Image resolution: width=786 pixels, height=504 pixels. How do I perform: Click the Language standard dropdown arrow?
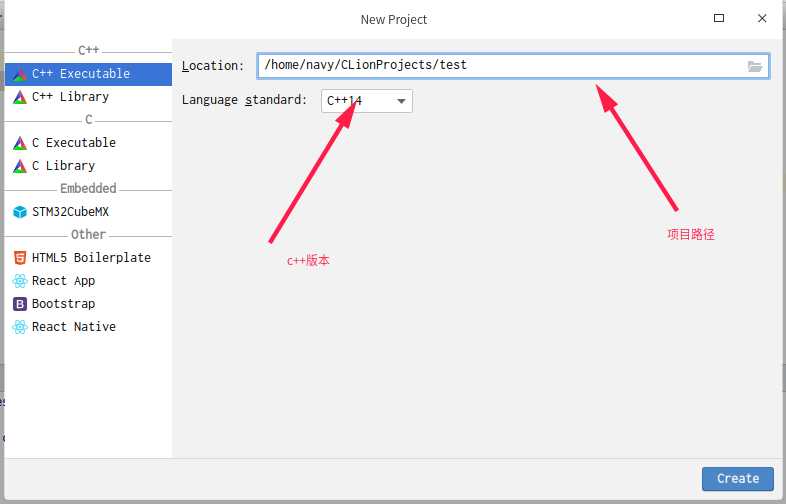[x=401, y=101]
